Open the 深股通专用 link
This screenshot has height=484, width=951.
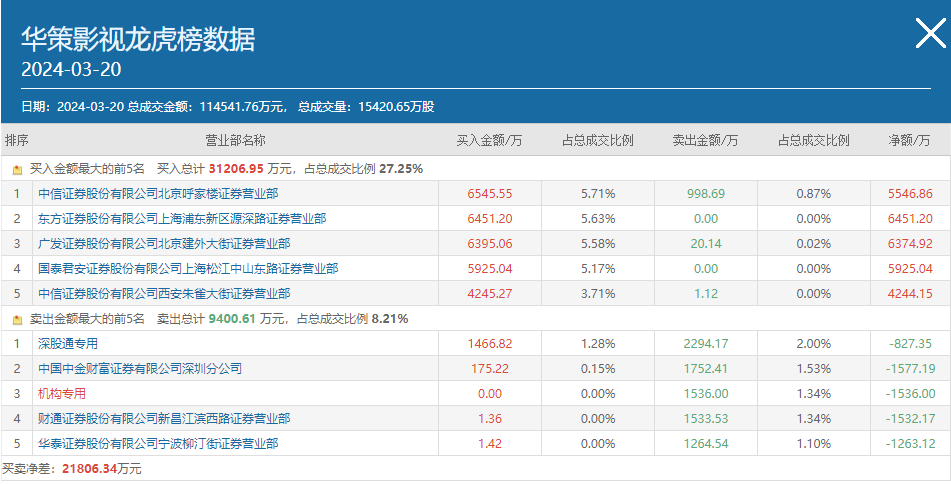(67, 344)
